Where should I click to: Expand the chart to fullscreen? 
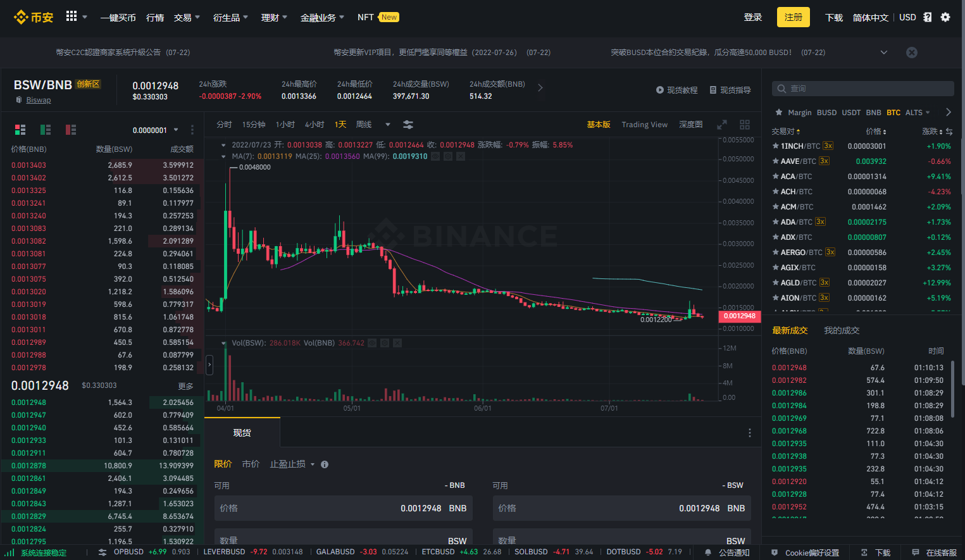click(x=722, y=125)
